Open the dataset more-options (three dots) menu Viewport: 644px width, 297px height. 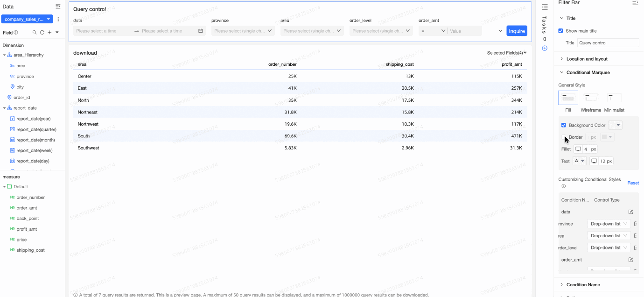coord(58,19)
